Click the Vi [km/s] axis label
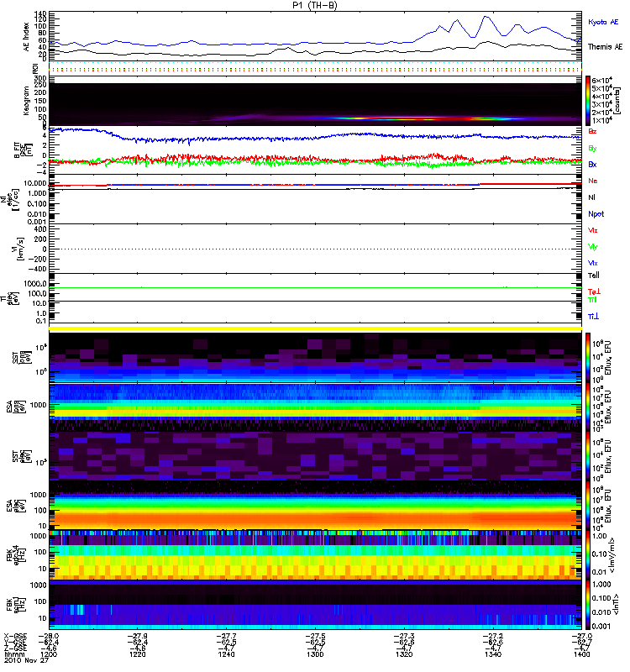Screen dimensions: 630x672 pos(18,249)
